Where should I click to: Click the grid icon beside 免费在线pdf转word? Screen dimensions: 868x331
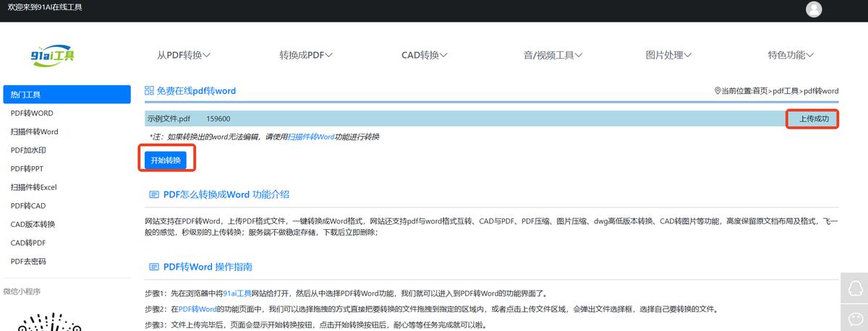[x=149, y=91]
